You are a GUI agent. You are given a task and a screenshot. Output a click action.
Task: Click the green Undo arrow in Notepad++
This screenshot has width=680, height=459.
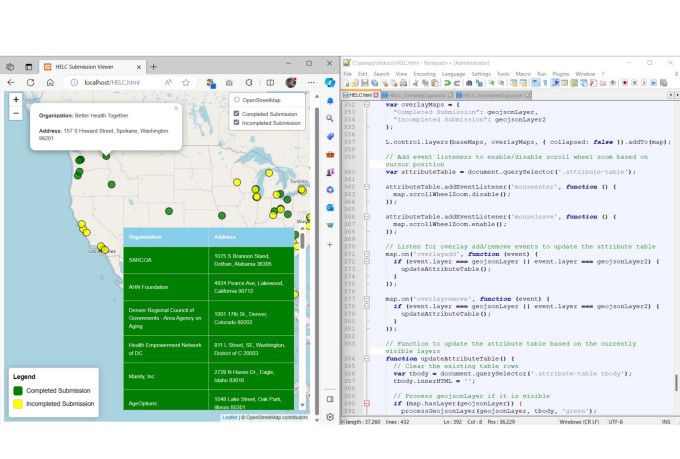447,82
